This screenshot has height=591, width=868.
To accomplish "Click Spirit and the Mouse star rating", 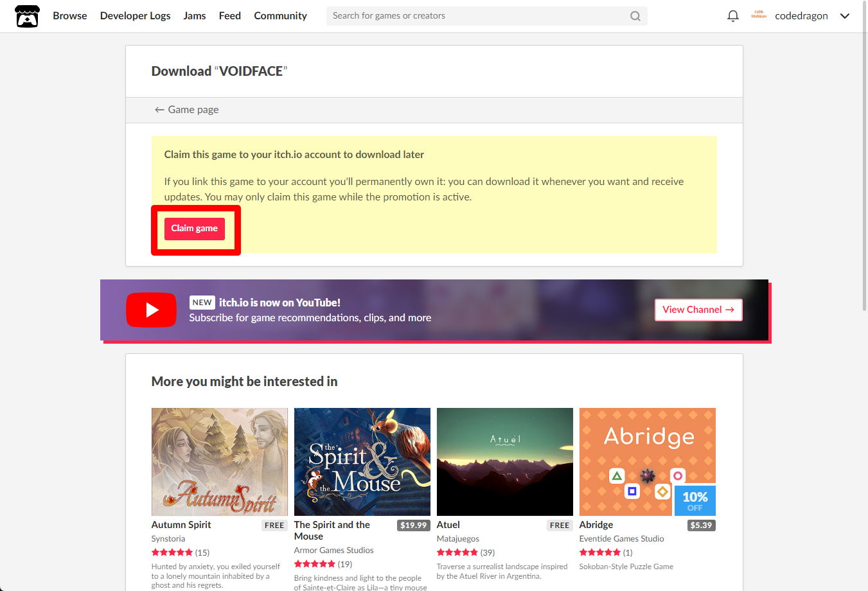I will (x=315, y=564).
